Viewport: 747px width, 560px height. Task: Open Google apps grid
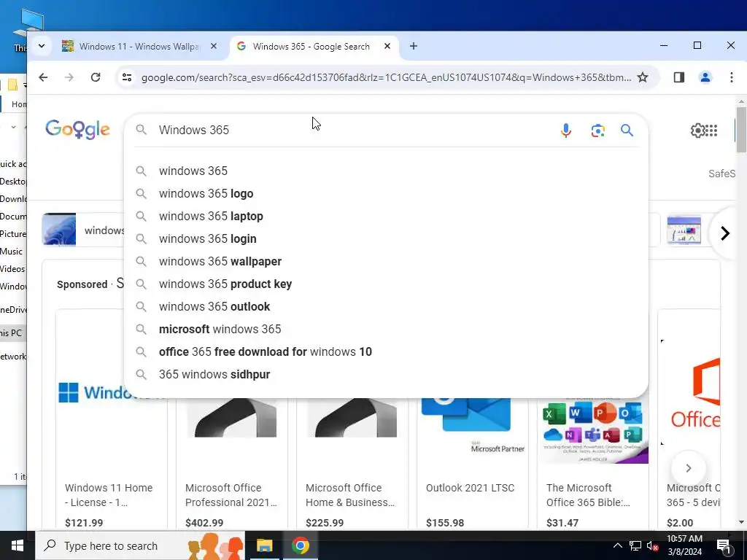click(711, 130)
